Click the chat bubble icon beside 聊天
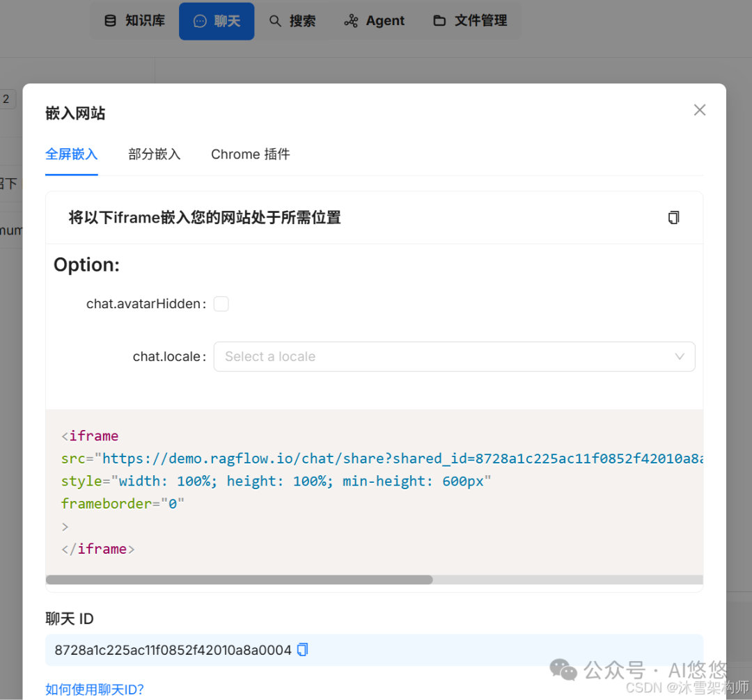 click(200, 22)
